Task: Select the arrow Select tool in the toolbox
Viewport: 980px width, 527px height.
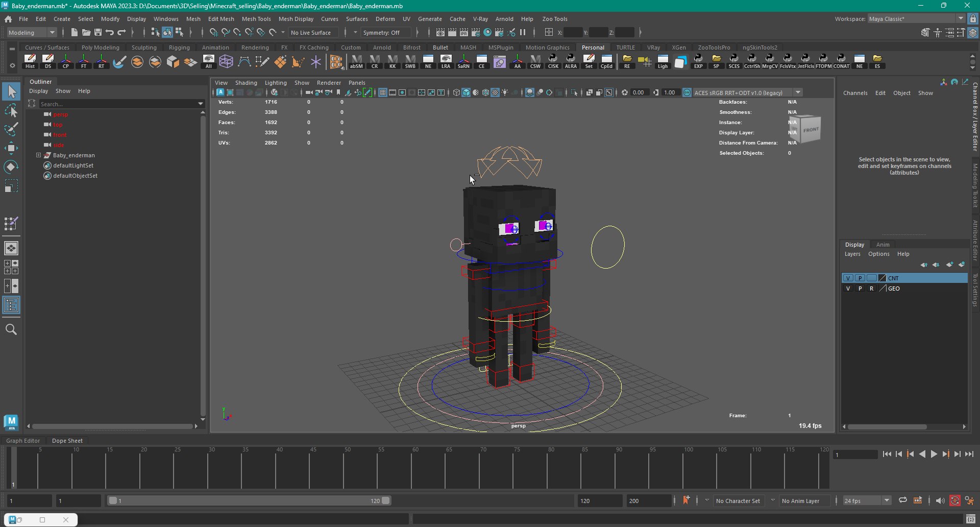Action: point(11,92)
